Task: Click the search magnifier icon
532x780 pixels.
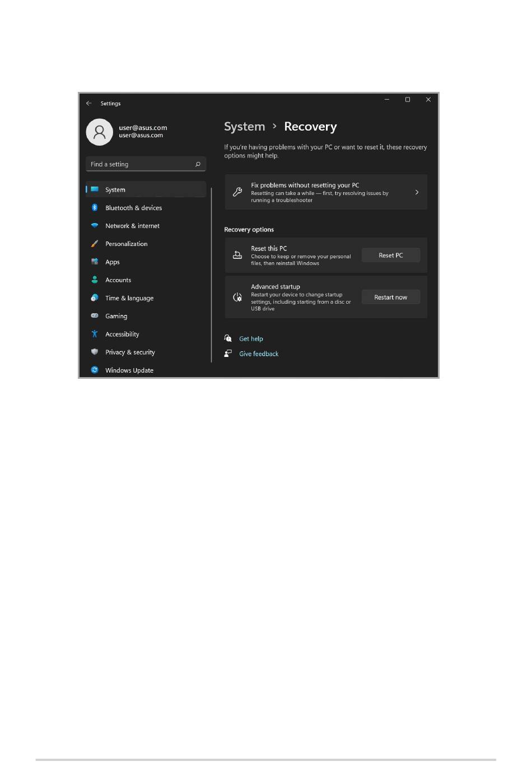Action: (x=198, y=164)
